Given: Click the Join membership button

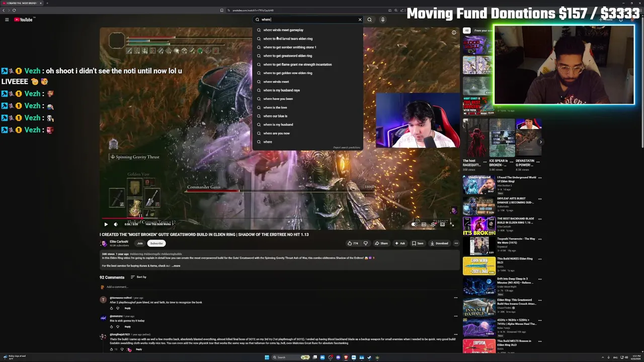Looking at the screenshot, I should (140, 243).
